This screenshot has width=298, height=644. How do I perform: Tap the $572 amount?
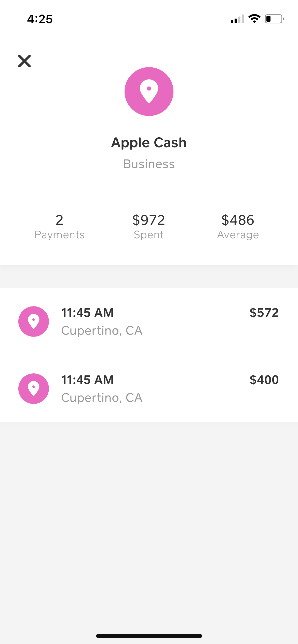point(264,313)
